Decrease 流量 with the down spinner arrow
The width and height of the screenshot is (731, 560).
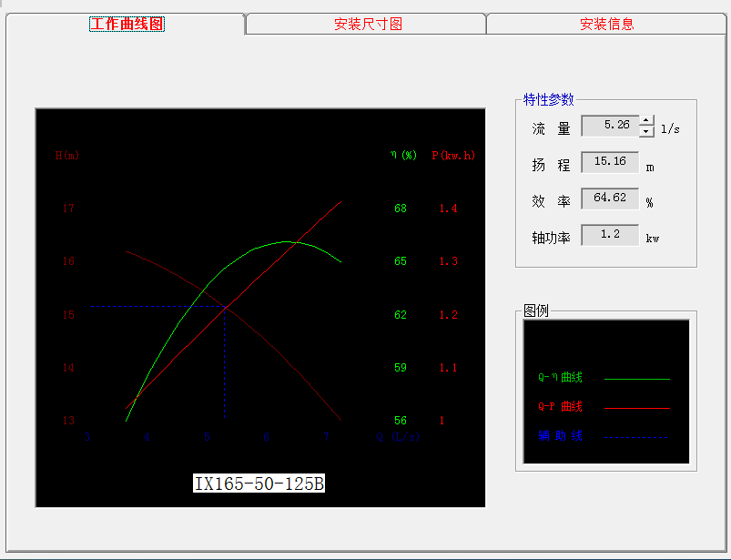pos(646,131)
